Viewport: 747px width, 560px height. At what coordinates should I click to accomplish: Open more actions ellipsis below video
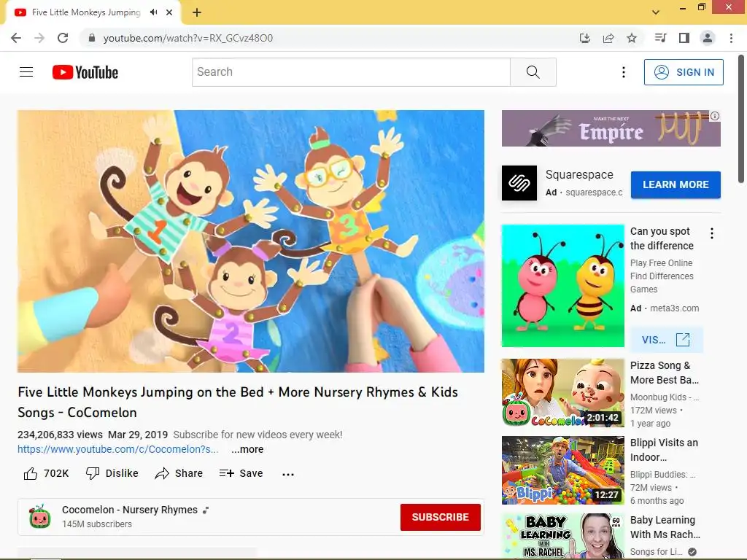(x=287, y=474)
